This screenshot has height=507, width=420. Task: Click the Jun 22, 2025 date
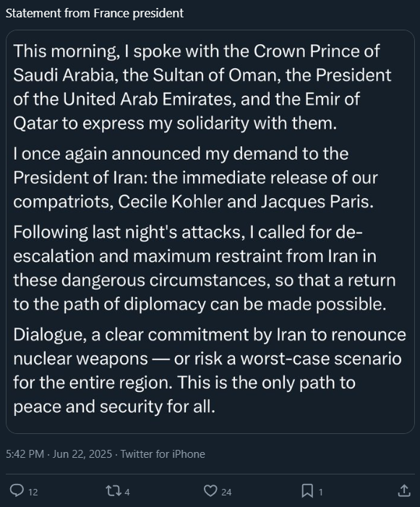coord(82,454)
